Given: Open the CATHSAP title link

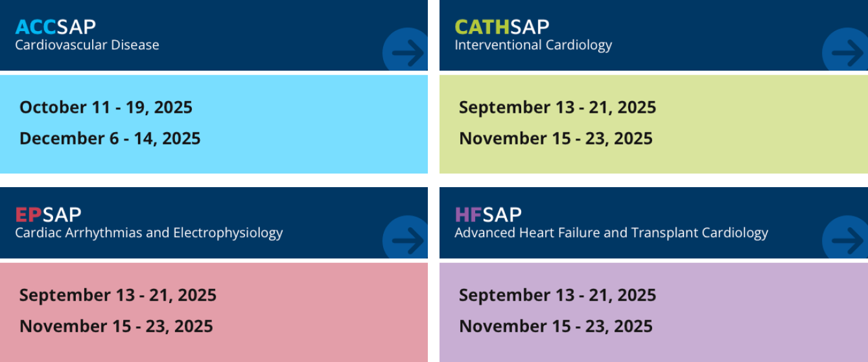Looking at the screenshot, I should (502, 27).
